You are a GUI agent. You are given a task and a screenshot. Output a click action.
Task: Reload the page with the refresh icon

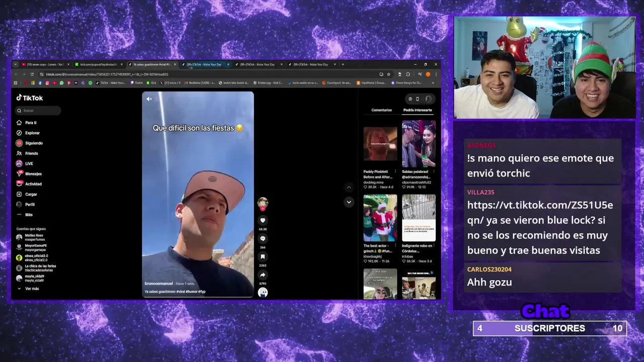click(x=32, y=74)
